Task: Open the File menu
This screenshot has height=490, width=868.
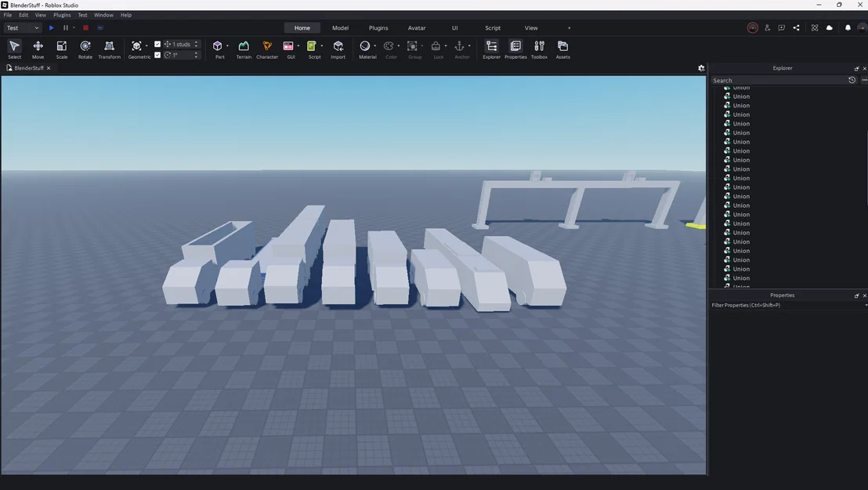Action: [x=8, y=15]
